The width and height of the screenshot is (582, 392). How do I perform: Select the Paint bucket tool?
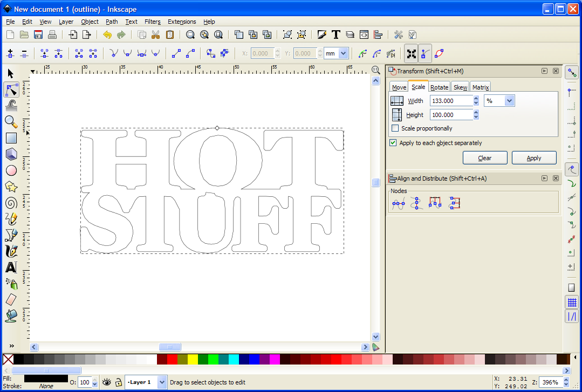pyautogui.click(x=11, y=316)
